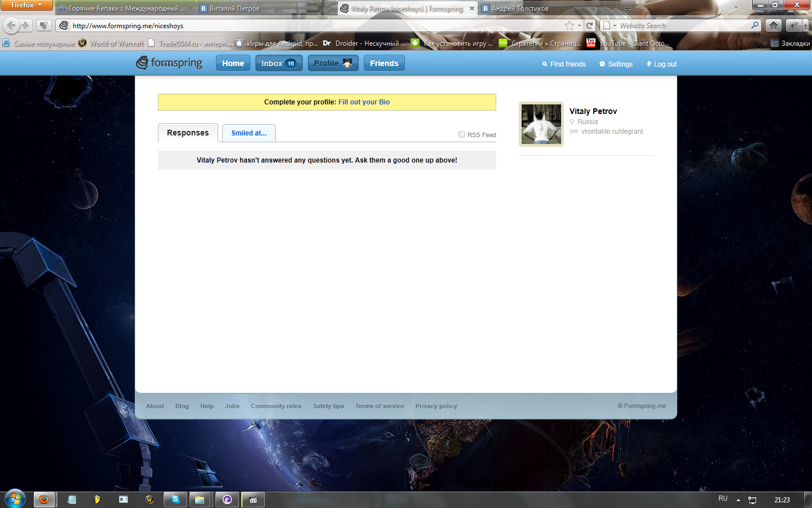812x508 pixels.
Task: Click the taskbar clock showing 21:23
Action: point(782,500)
